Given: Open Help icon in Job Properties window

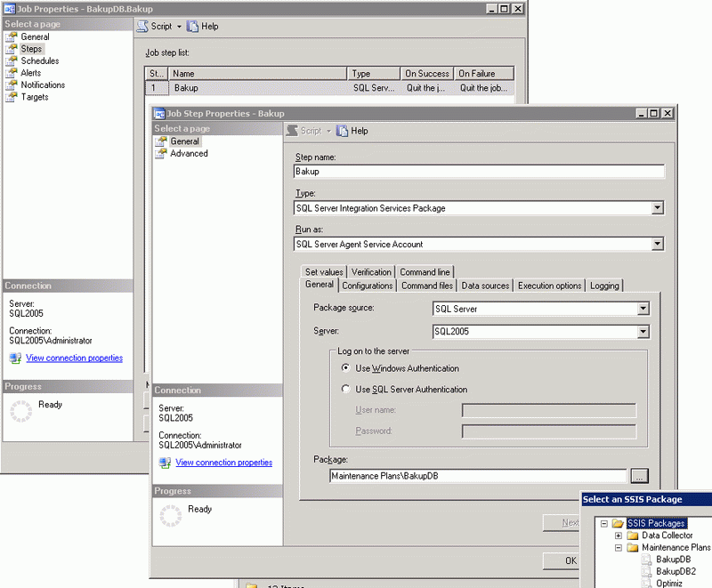Looking at the screenshot, I should pos(192,27).
